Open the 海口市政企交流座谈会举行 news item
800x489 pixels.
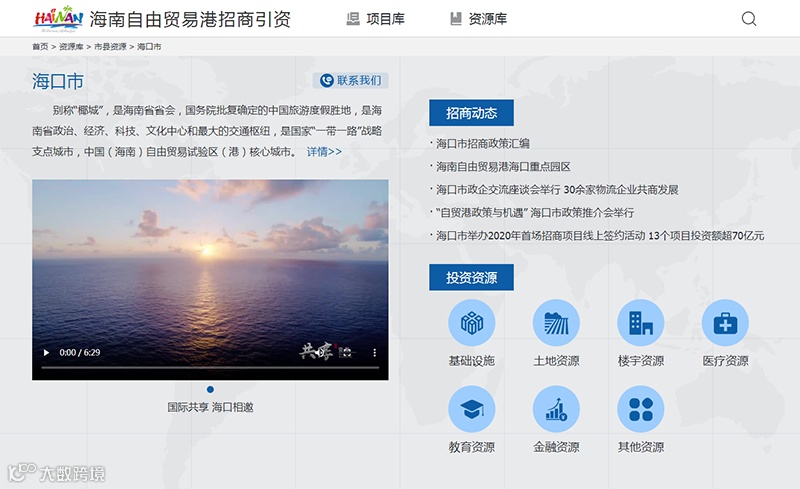tap(557, 189)
